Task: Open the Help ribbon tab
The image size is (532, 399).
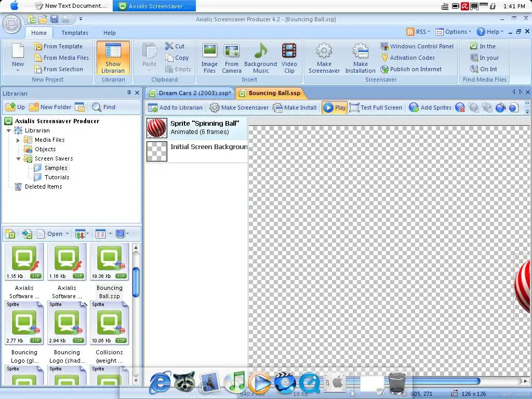Action: coord(109,33)
